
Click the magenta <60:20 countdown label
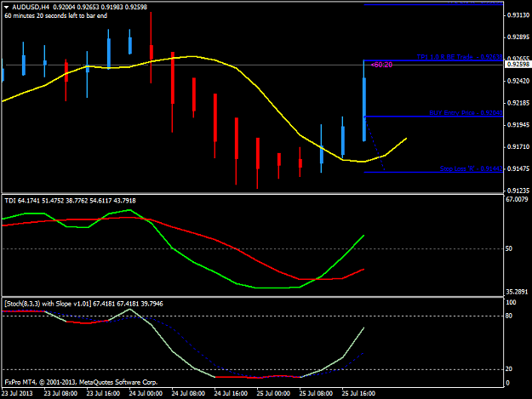point(382,65)
